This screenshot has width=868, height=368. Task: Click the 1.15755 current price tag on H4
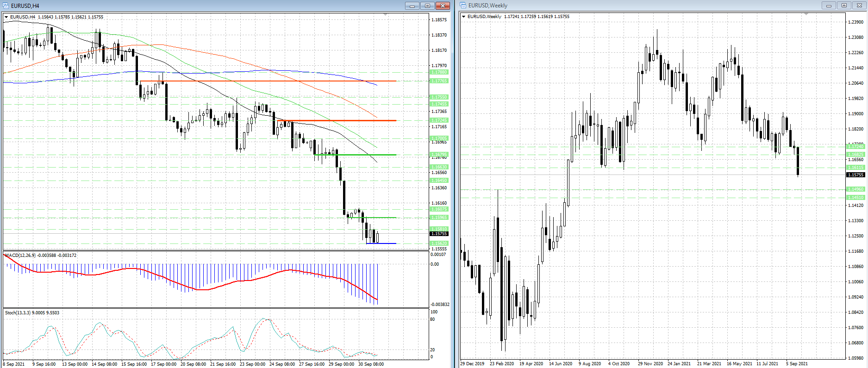click(439, 234)
